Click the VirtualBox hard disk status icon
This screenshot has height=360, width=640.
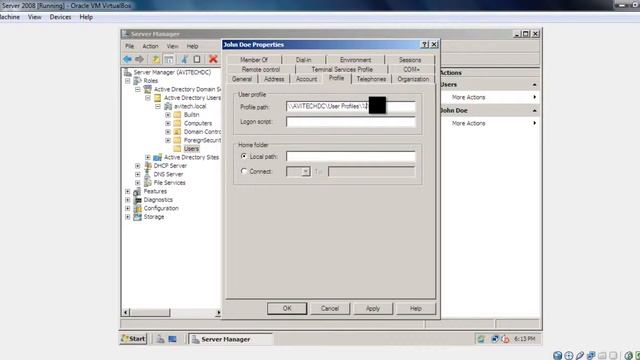(x=558, y=356)
